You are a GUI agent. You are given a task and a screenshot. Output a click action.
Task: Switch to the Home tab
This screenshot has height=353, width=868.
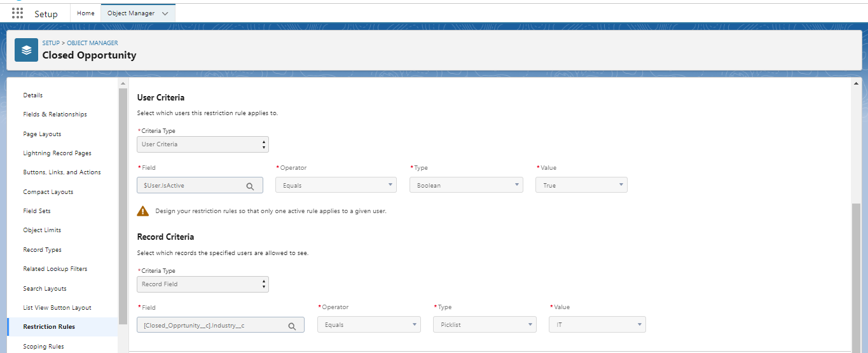pos(85,13)
